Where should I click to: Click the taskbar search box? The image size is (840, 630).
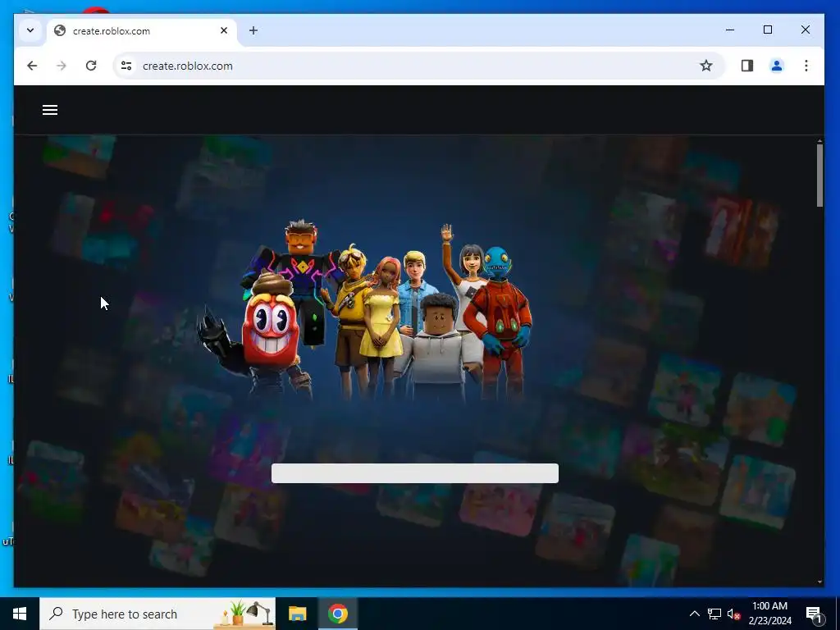click(157, 614)
